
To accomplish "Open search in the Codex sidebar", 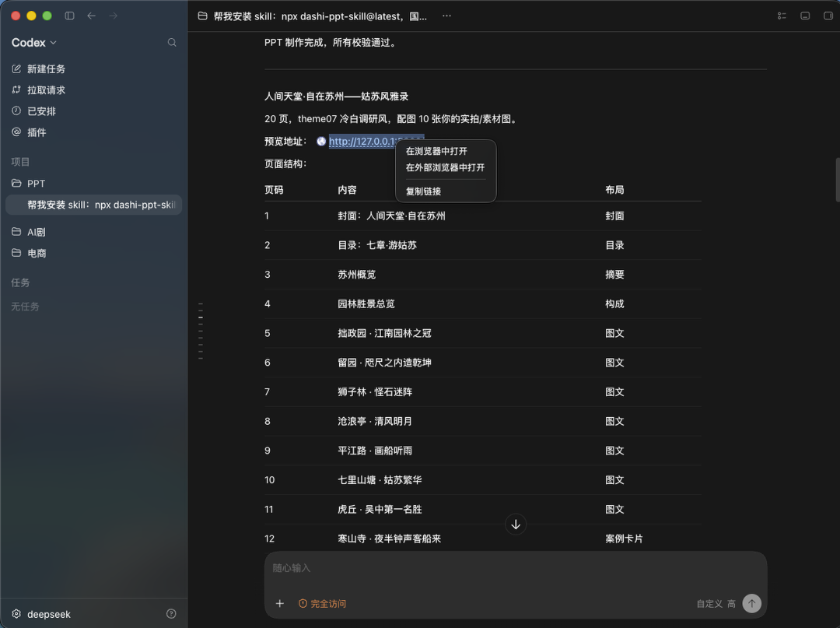I will [172, 42].
